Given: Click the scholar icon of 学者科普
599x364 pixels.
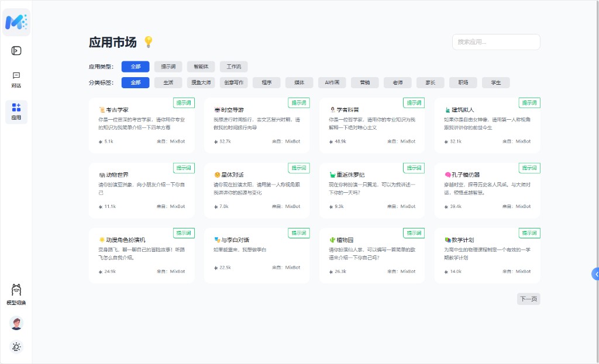Looking at the screenshot, I should point(332,110).
